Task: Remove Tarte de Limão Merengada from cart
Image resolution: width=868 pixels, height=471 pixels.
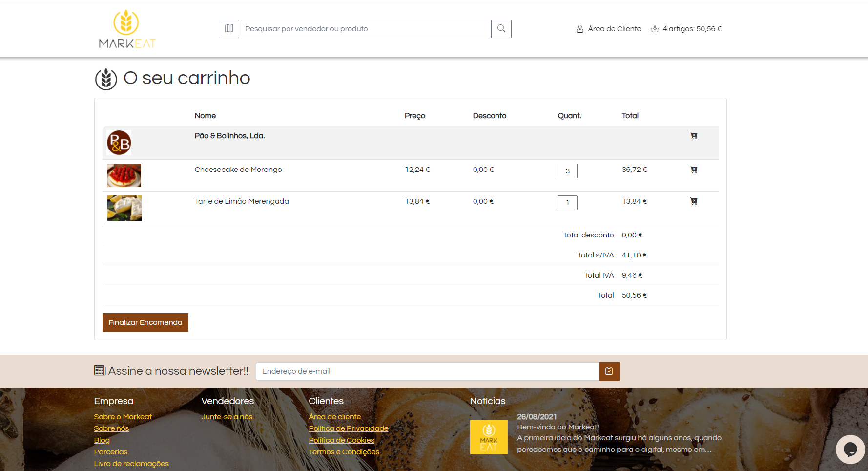Action: [694, 201]
